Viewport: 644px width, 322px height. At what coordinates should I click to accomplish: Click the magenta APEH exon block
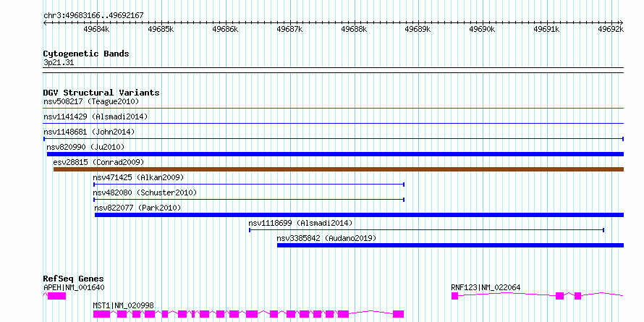coord(56,296)
